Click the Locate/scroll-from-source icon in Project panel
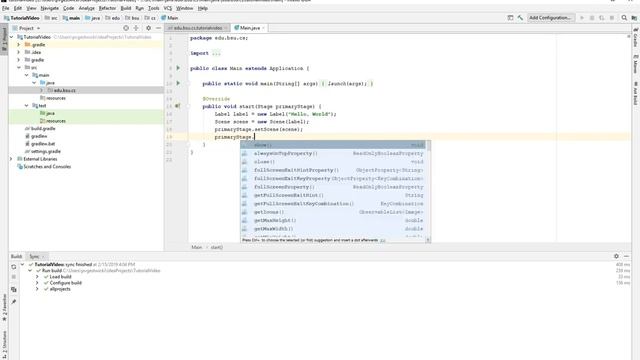640x360 pixels. click(126, 28)
